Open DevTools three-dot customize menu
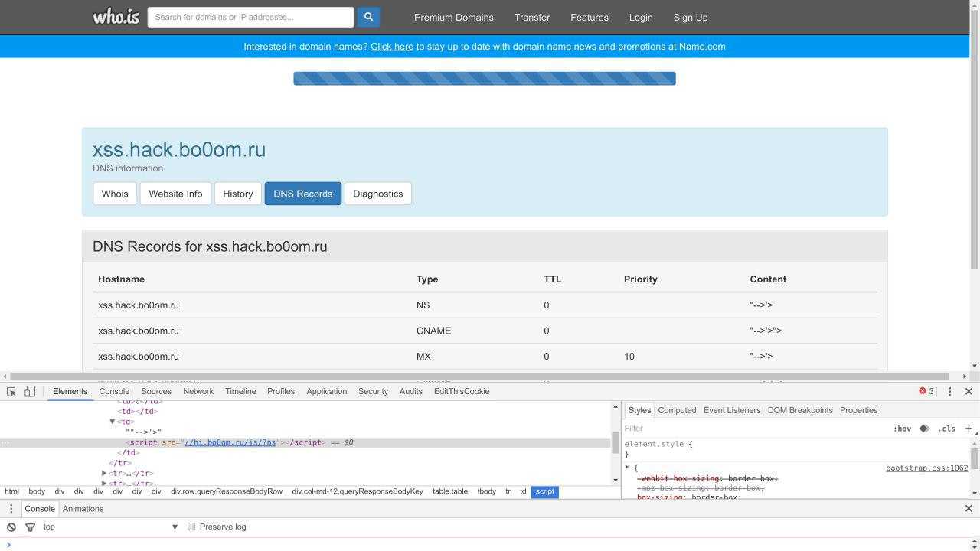 (949, 391)
